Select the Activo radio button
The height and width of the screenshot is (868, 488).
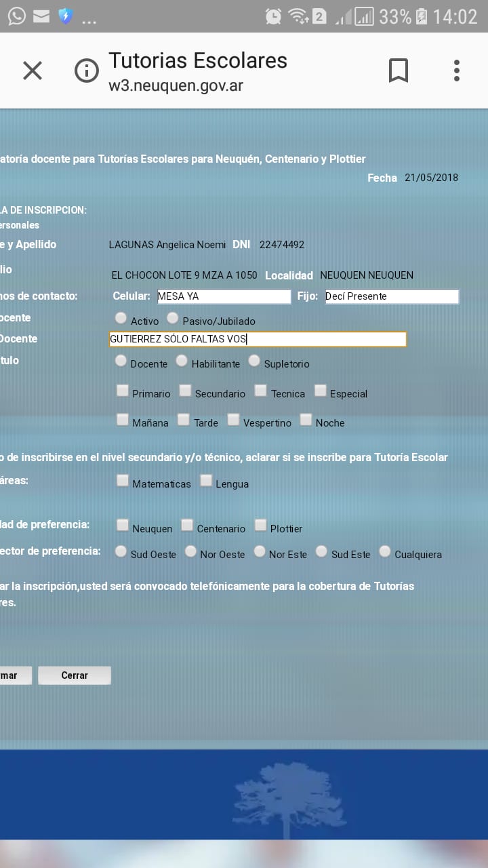click(121, 317)
